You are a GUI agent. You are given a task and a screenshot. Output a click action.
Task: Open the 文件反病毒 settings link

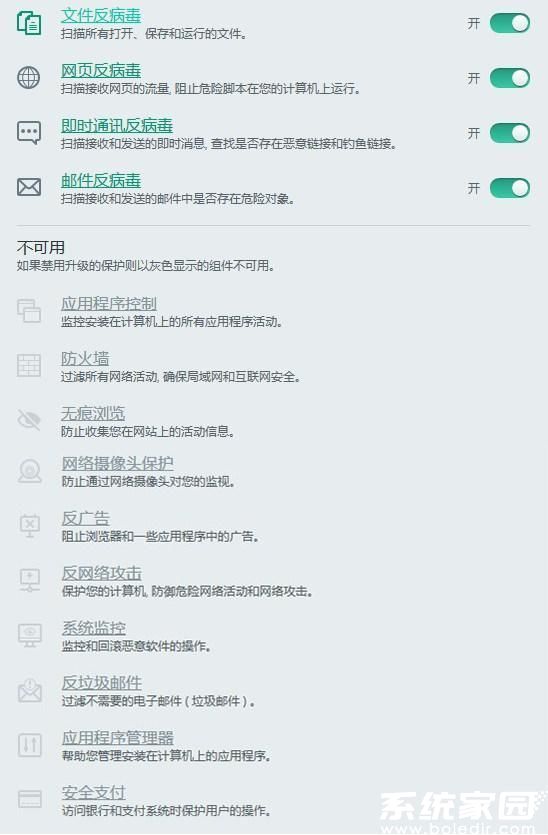point(101,15)
